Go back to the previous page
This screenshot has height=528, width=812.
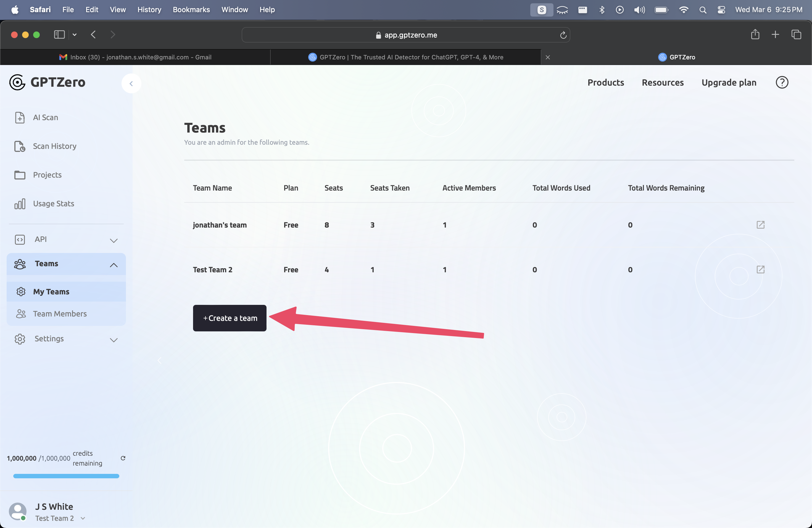pos(93,35)
